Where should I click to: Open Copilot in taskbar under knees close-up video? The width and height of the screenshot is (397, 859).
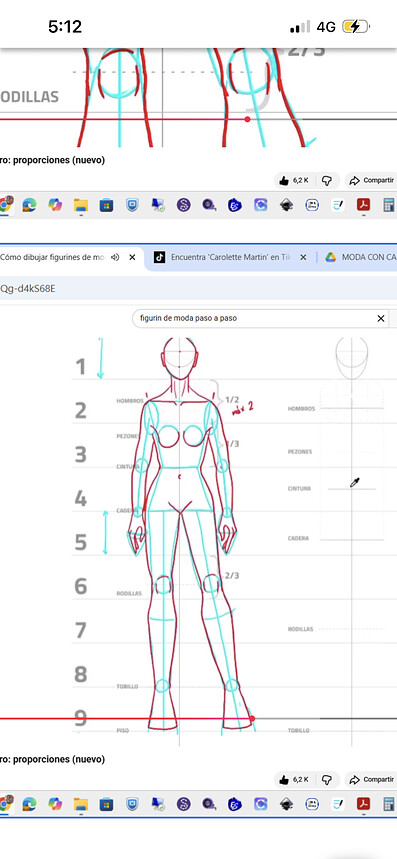click(55, 205)
